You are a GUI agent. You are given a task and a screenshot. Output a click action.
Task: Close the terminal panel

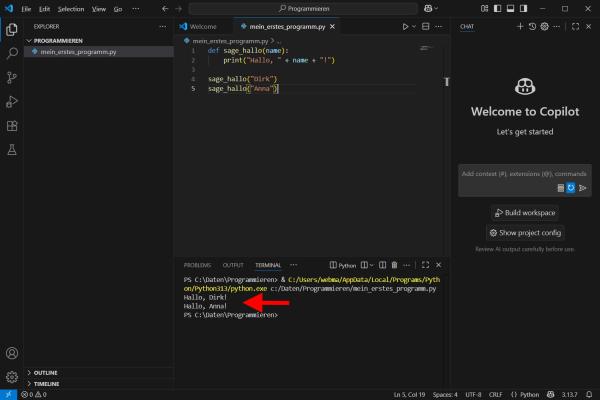point(439,265)
